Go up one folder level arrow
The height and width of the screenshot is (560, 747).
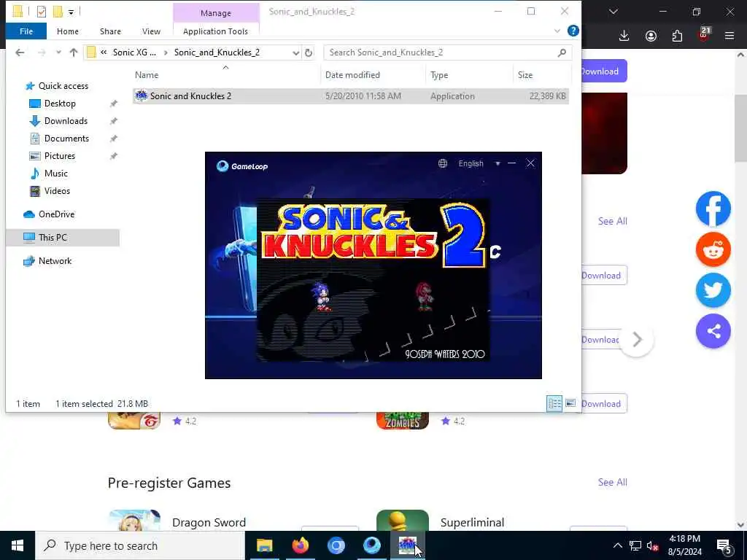74,52
